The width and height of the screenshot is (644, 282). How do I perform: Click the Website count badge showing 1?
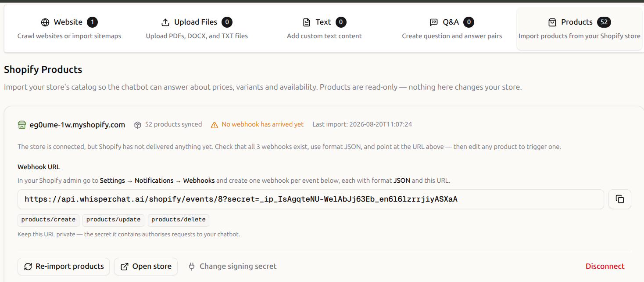[x=92, y=22]
